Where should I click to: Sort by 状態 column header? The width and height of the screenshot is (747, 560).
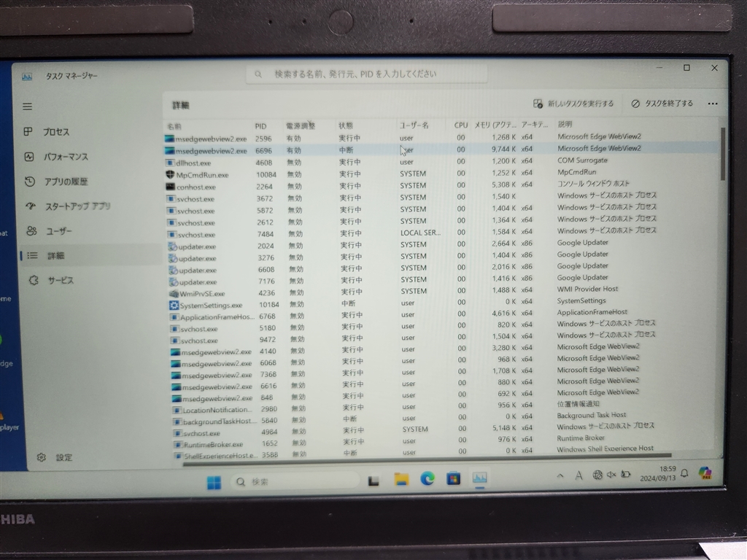click(345, 125)
